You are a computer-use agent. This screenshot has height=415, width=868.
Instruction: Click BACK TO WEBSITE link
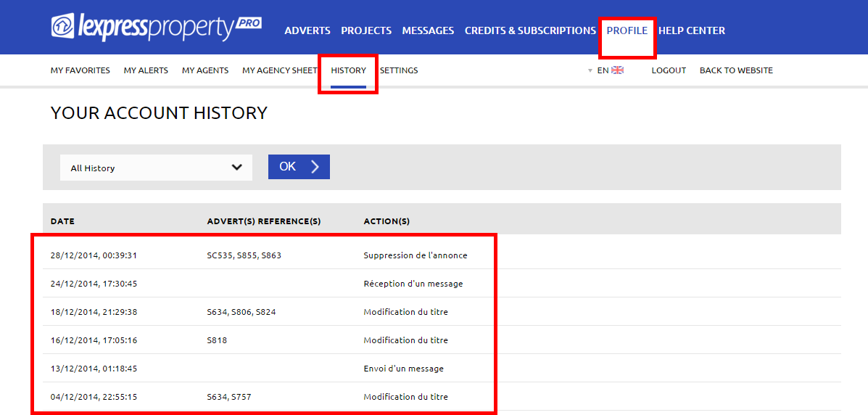(736, 70)
